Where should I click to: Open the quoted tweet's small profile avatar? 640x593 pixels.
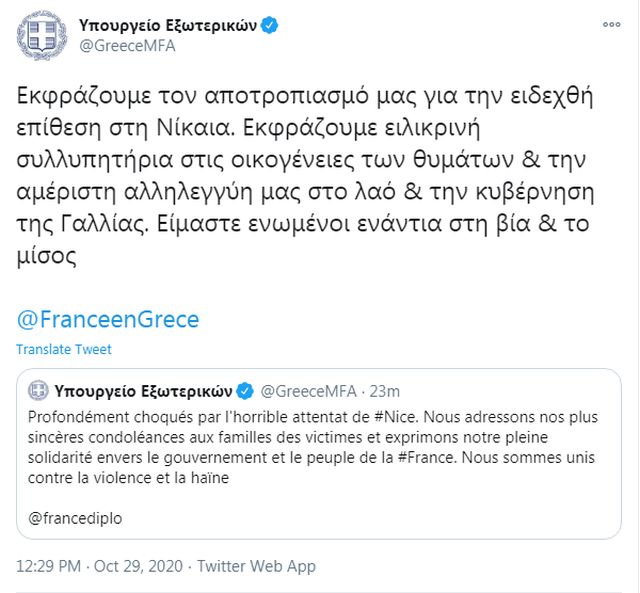click(x=38, y=390)
